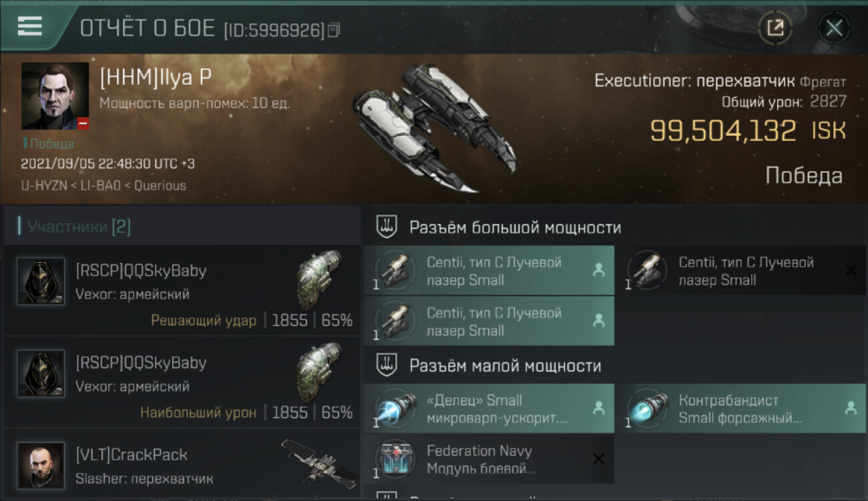Image resolution: width=868 pixels, height=501 pixels.
Task: Select first Centii beam laser module
Action: pyautogui.click(x=489, y=271)
